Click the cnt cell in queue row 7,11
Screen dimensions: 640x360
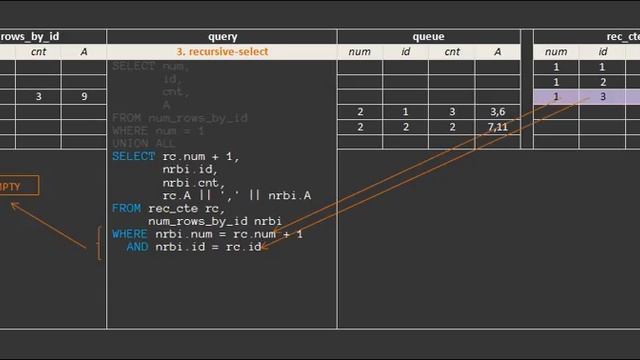point(452,127)
